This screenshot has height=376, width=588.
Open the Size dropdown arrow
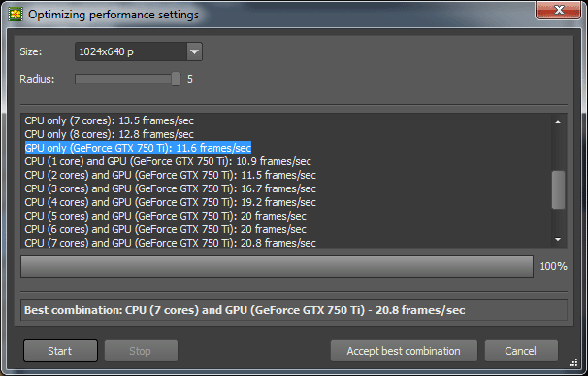194,51
